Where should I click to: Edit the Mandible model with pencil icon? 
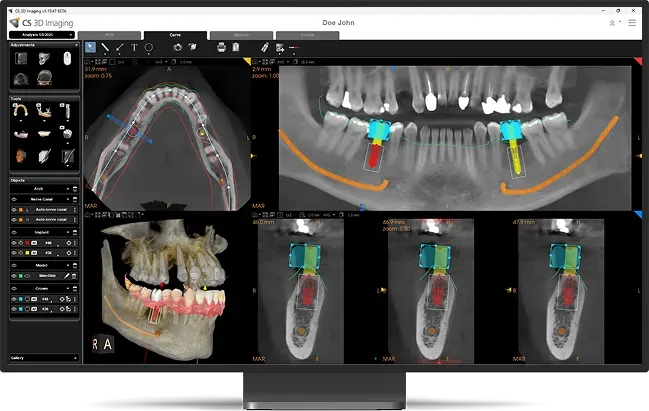click(x=67, y=276)
